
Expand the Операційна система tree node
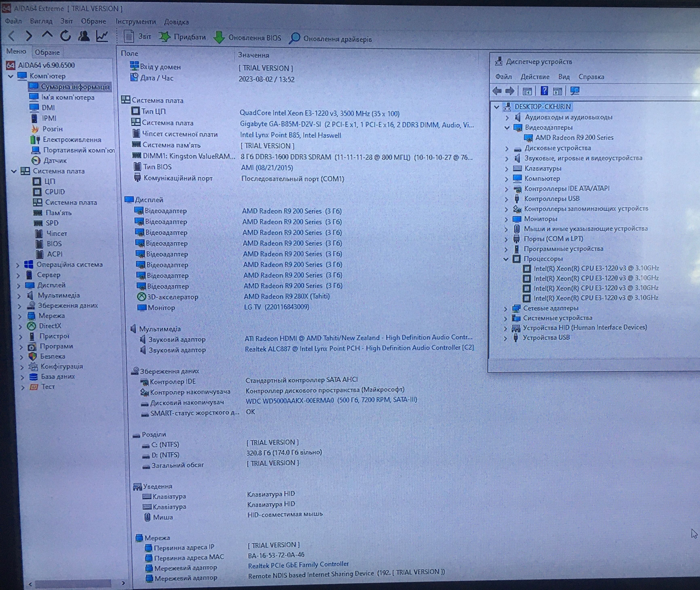point(18,265)
